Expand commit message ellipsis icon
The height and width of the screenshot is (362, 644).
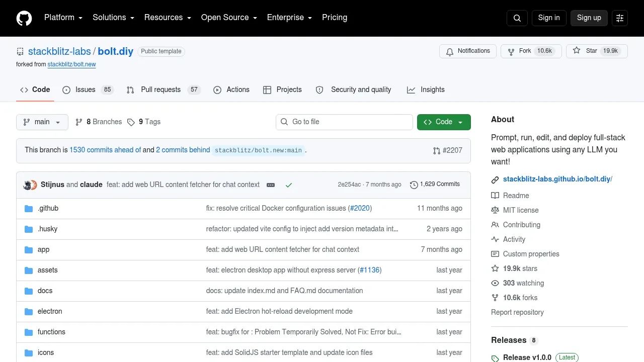pos(271,185)
